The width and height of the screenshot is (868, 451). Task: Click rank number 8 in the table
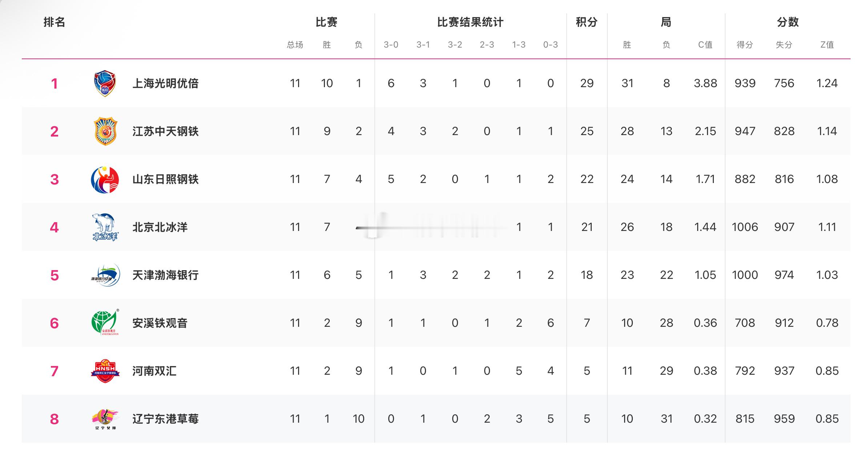pyautogui.click(x=54, y=419)
